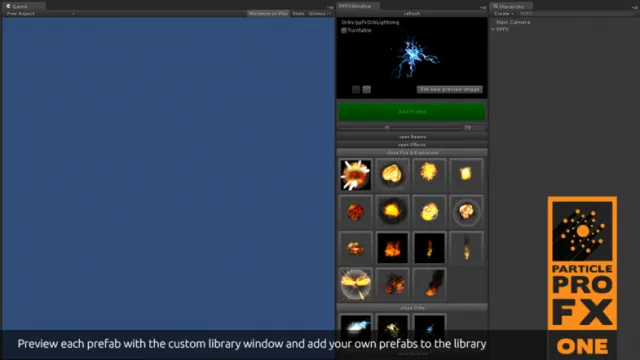Choose the small yellow fire puff thumbnail
The height and width of the screenshot is (360, 640).
tap(466, 175)
